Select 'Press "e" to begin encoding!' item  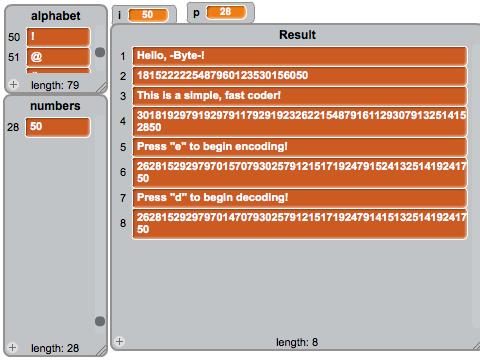300,147
